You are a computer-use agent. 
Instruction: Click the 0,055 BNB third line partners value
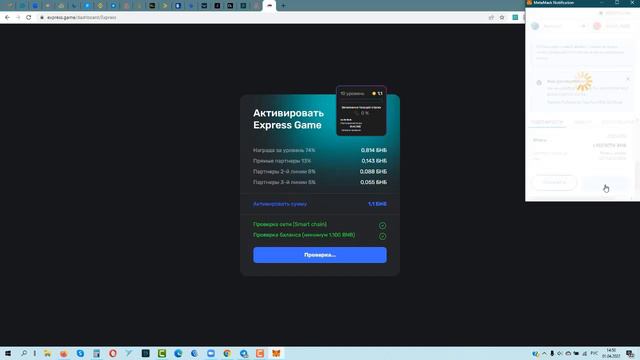click(373, 182)
